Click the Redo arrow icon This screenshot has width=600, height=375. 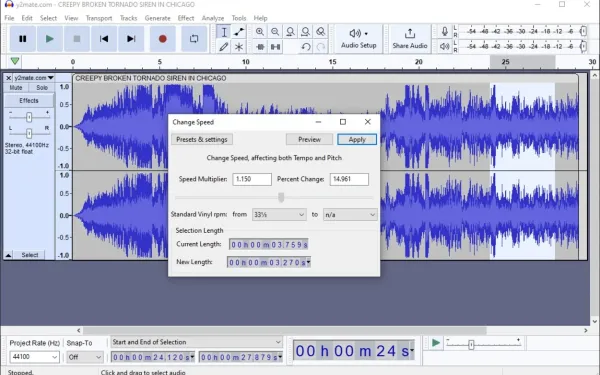[x=321, y=47]
